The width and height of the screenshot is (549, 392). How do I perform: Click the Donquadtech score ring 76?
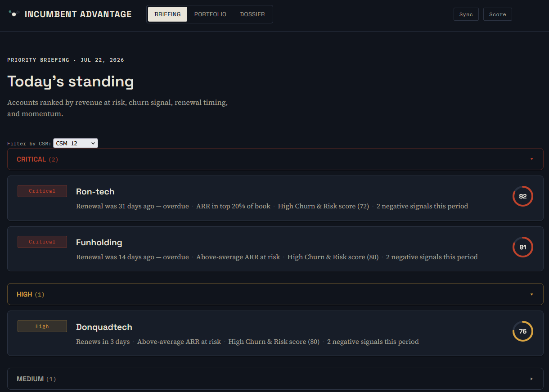click(522, 331)
